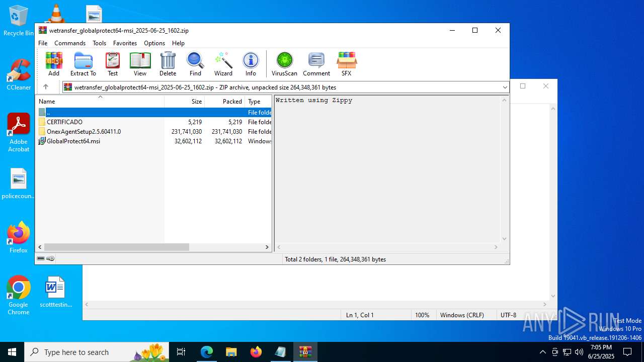Run the Test archive tool
The height and width of the screenshot is (362, 644).
(113, 64)
